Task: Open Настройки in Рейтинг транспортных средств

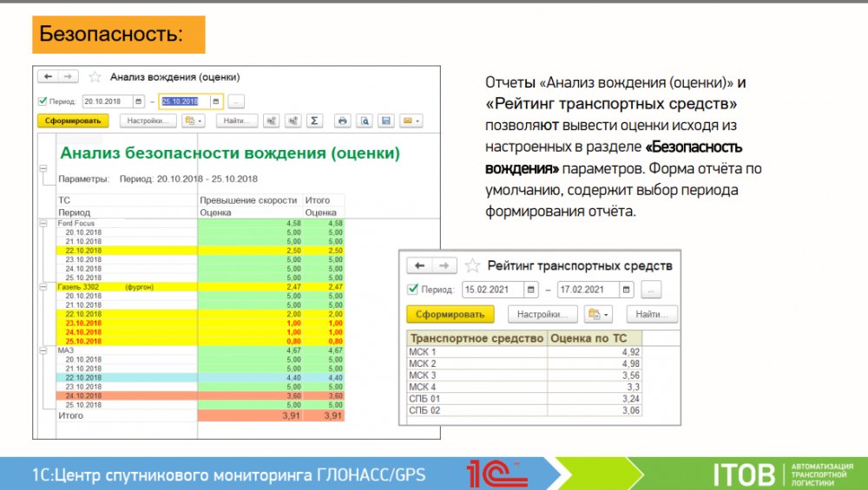Action: click(x=542, y=314)
